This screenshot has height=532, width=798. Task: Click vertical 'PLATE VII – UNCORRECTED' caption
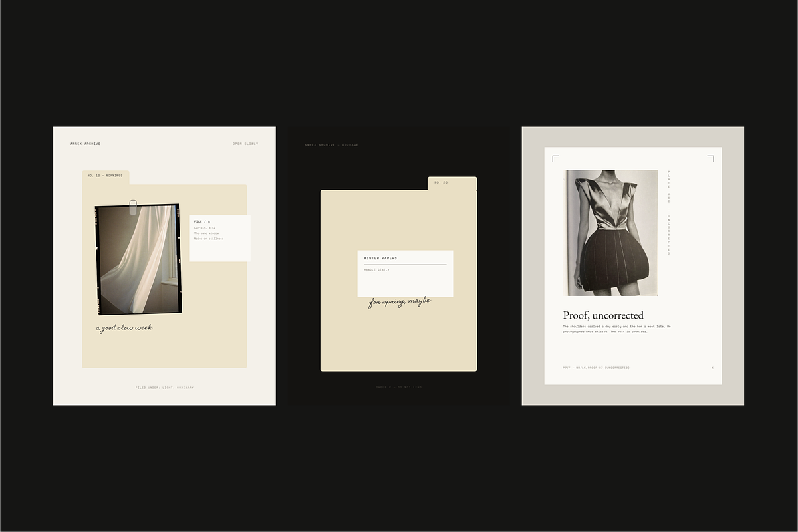click(x=669, y=213)
